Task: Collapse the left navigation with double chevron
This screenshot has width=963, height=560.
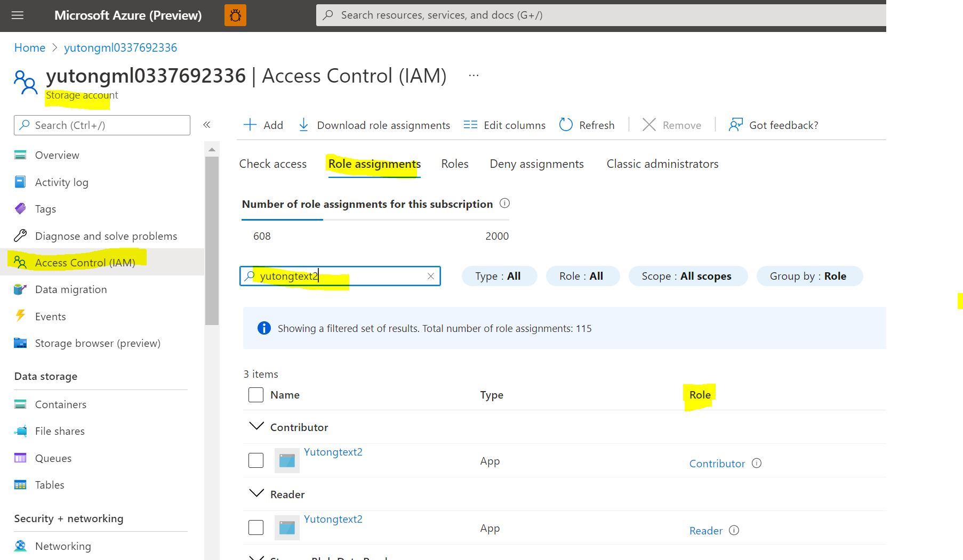Action: [207, 125]
